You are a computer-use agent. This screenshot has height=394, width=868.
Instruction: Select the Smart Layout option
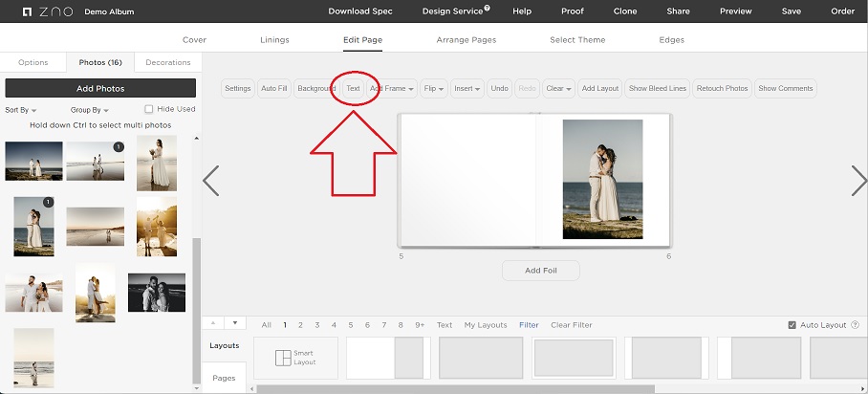pyautogui.click(x=295, y=358)
